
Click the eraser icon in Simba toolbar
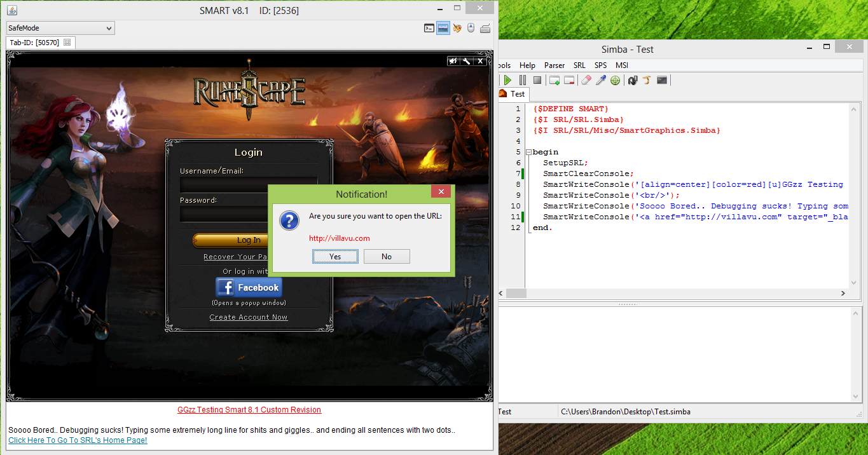coord(586,80)
